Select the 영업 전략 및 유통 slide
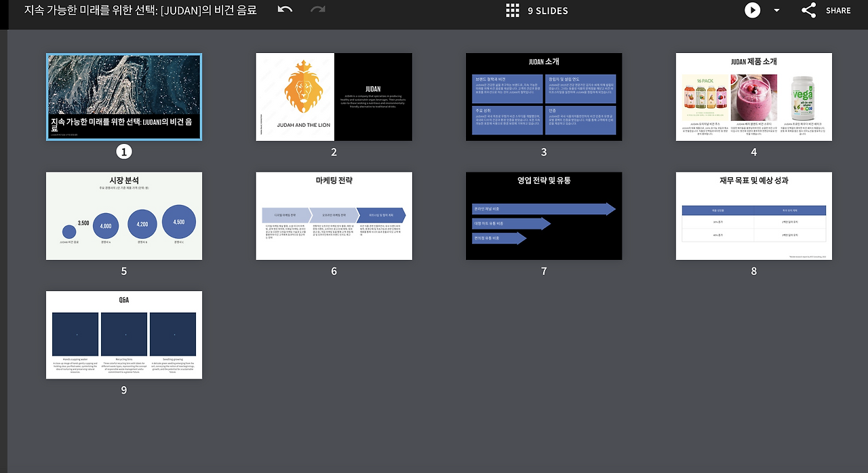Viewport: 868px width, 473px height. point(544,216)
